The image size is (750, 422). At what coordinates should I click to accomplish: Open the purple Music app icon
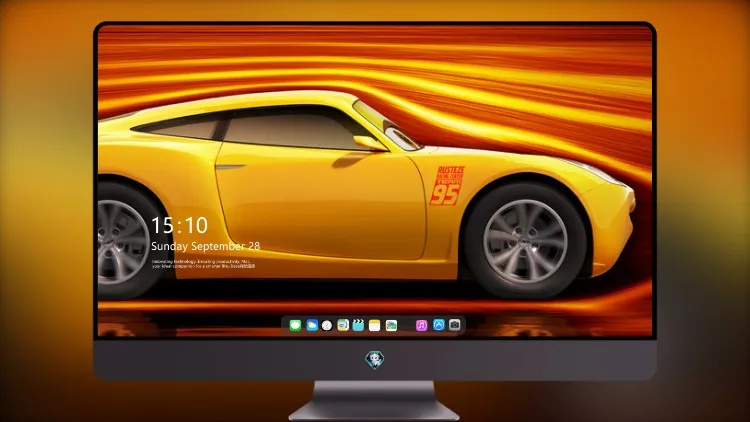[421, 325]
